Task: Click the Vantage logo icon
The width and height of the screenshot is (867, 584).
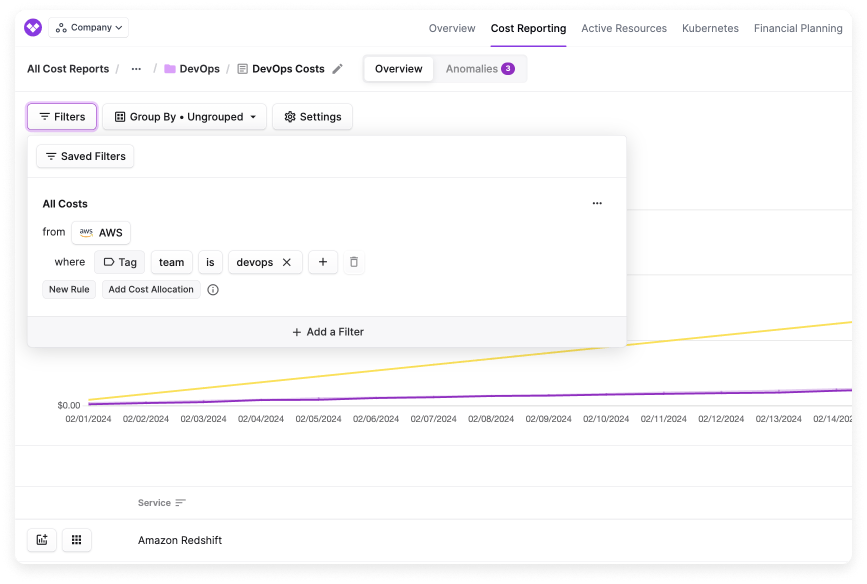Action: tap(35, 28)
